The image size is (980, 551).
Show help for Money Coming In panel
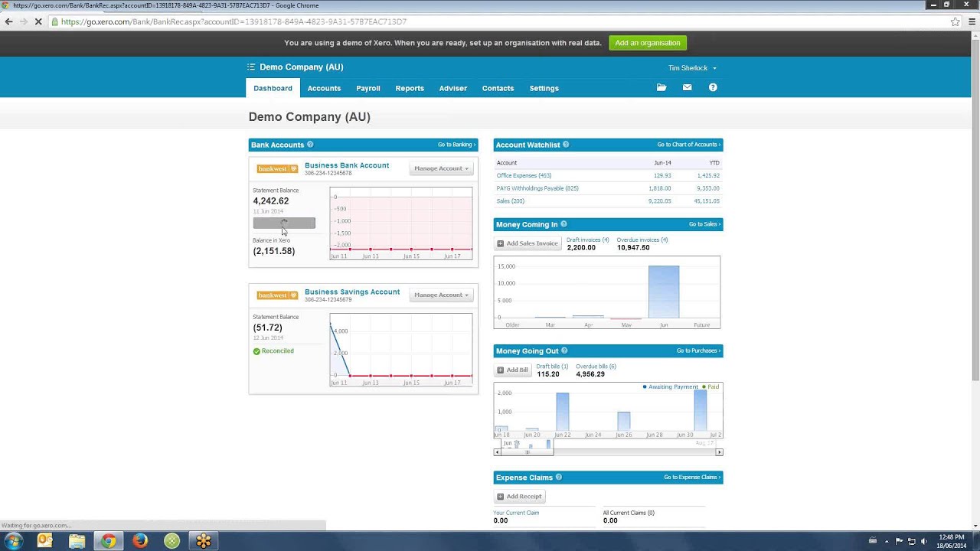(x=563, y=224)
